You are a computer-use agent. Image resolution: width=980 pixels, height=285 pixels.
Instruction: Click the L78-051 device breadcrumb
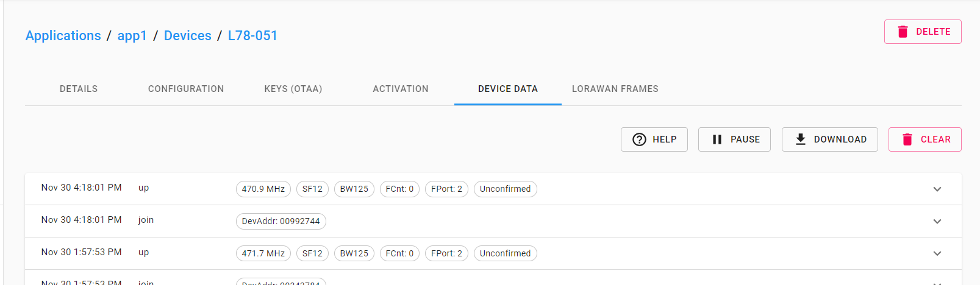(252, 36)
